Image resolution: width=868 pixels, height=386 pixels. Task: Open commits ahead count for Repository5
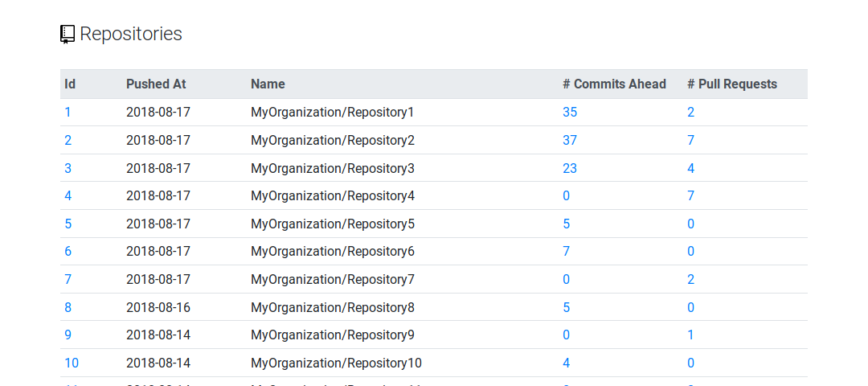pos(567,224)
